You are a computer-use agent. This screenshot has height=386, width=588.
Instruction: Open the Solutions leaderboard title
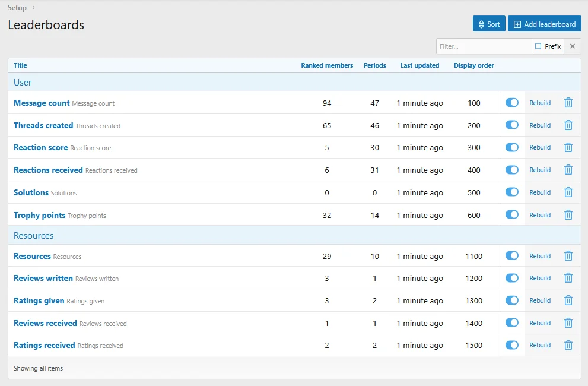[x=31, y=192]
